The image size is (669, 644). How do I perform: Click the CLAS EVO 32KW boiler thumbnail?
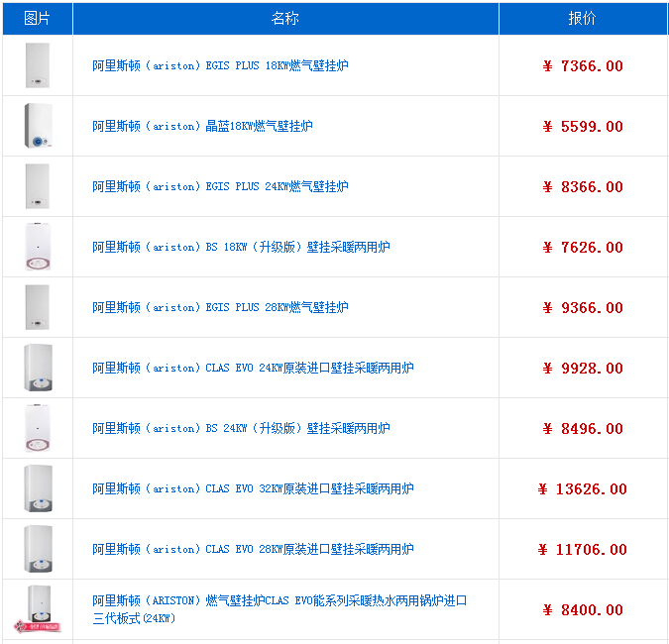(38, 489)
